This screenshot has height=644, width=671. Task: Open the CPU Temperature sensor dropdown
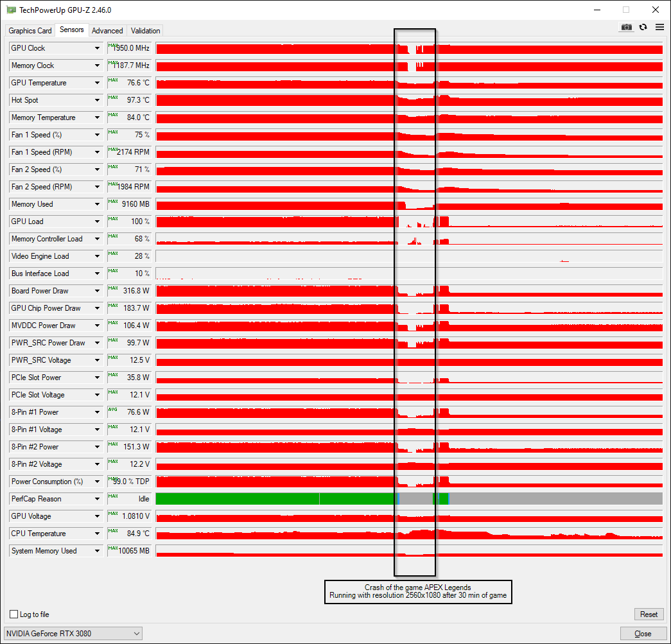point(97,534)
